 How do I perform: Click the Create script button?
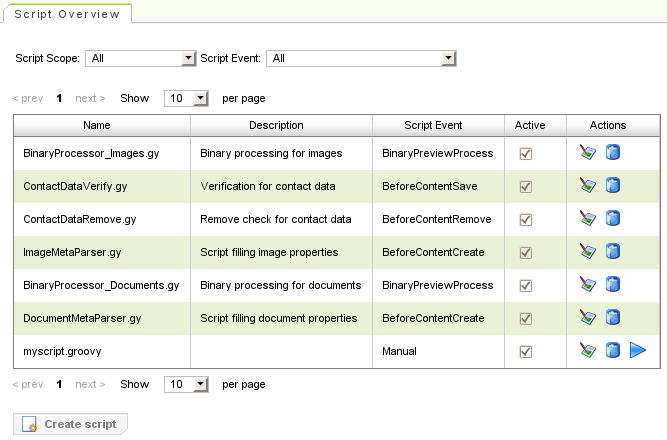point(69,424)
